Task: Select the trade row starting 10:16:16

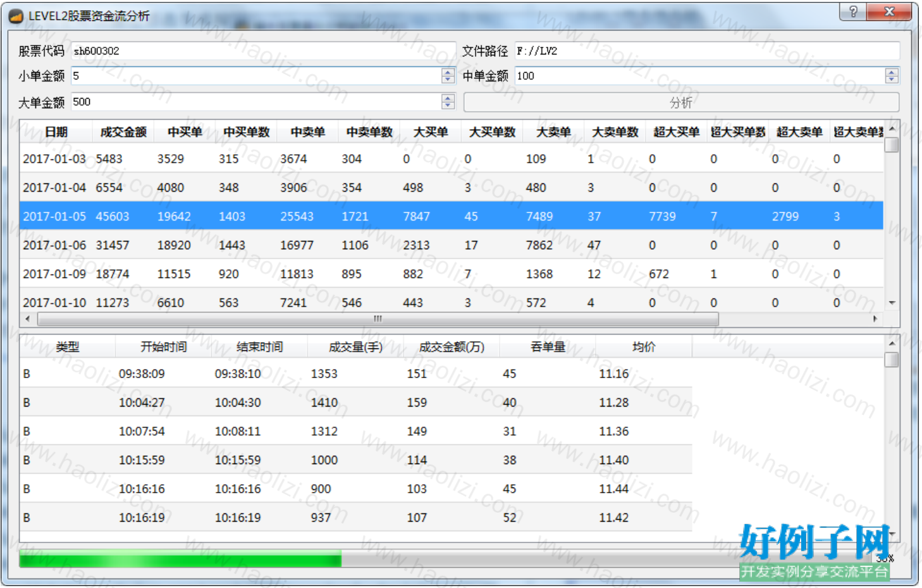Action: pos(356,489)
